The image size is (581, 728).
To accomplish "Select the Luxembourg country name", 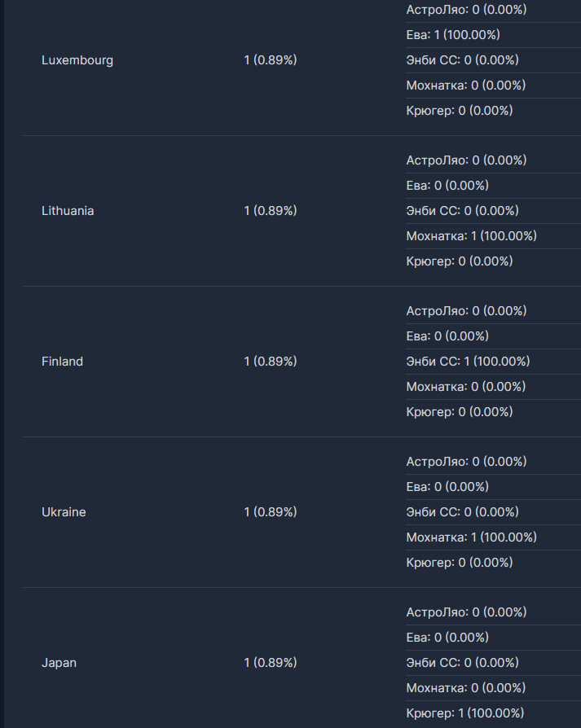I will pyautogui.click(x=77, y=60).
